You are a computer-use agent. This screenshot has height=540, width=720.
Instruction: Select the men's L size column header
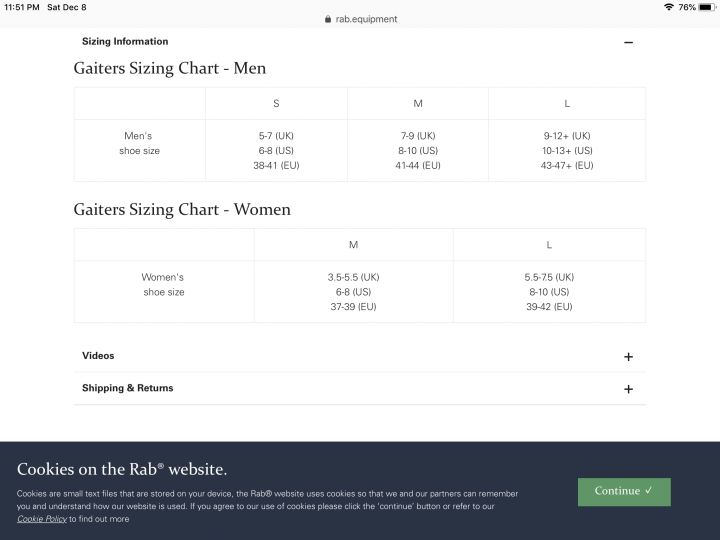click(567, 104)
